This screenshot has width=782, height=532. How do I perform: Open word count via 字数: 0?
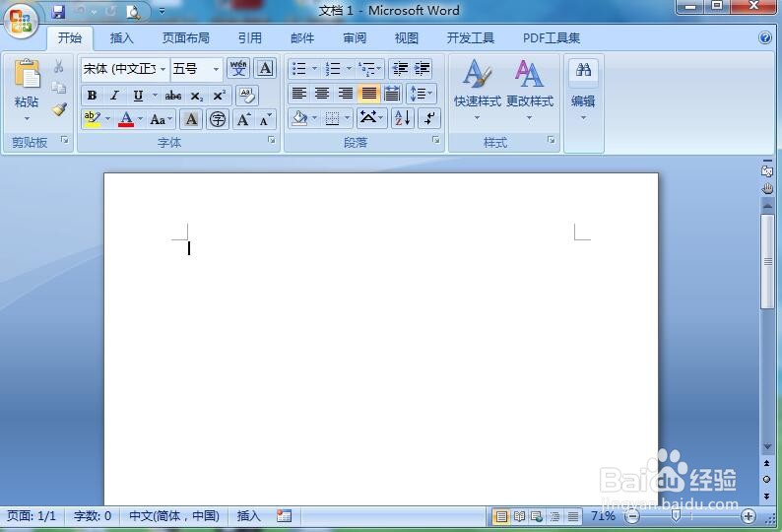93,515
